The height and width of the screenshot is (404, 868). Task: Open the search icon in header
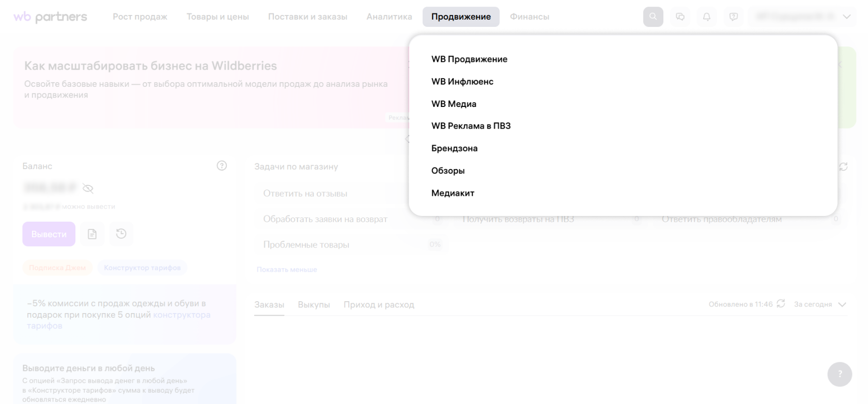(x=653, y=17)
